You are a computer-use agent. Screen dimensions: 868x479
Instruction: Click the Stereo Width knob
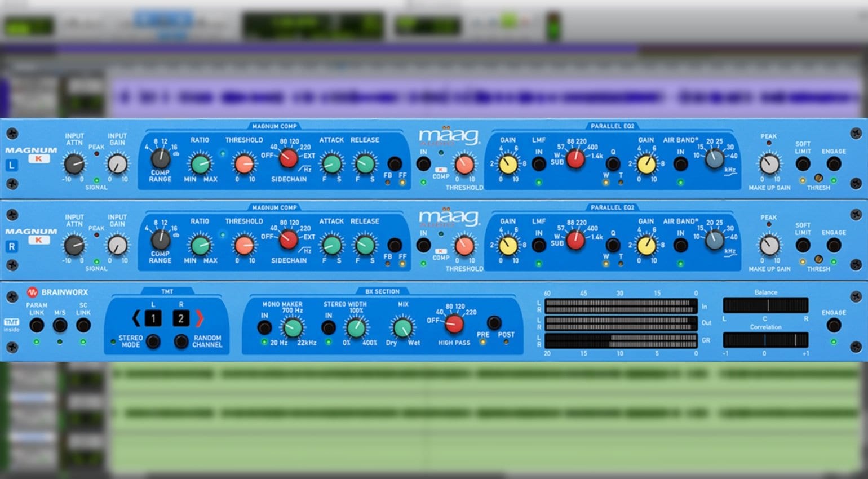(356, 327)
